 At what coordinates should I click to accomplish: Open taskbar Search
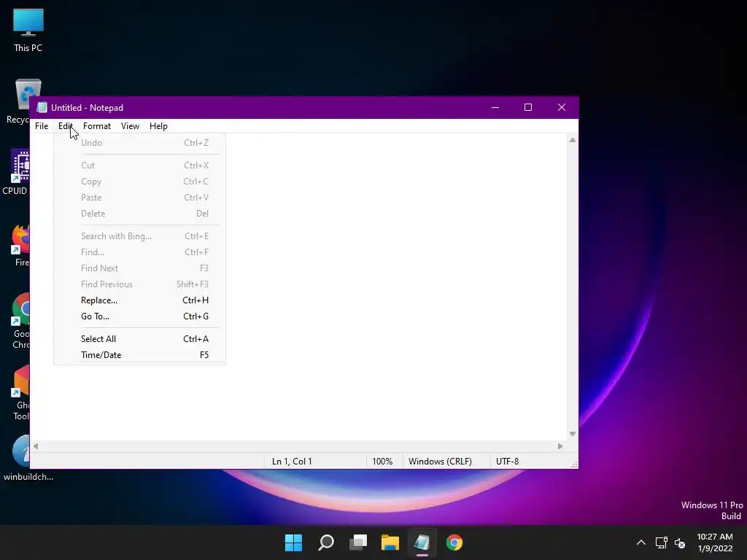tap(326, 542)
